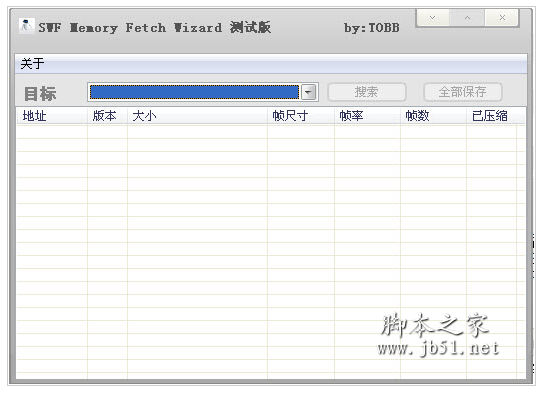Minimize window with down-chevron button
This screenshot has height=395, width=540.
tap(433, 18)
